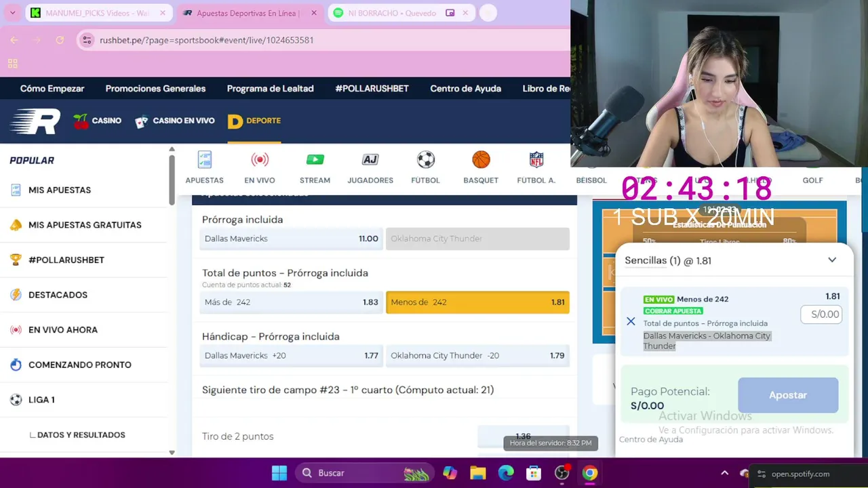This screenshot has width=868, height=488.
Task: Select the Futbol A. NFL icon
Action: [536, 160]
